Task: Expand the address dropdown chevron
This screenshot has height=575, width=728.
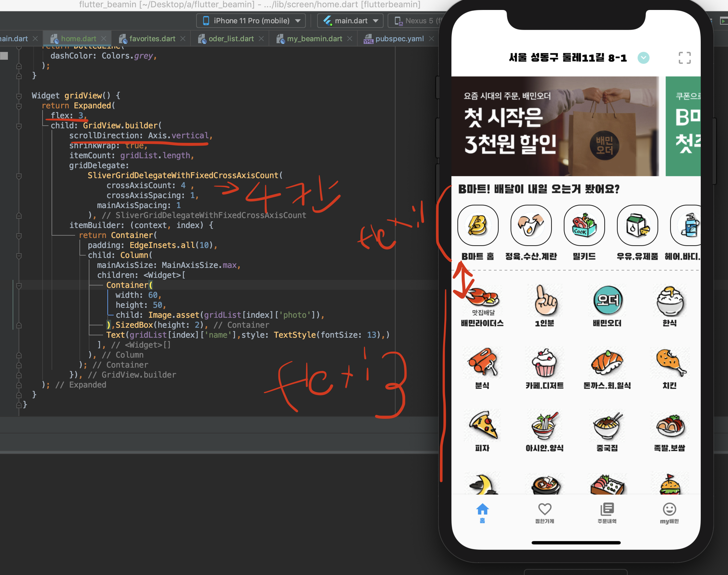Action: (643, 58)
